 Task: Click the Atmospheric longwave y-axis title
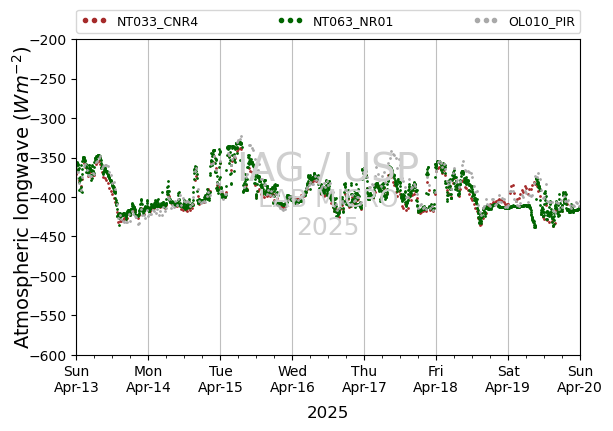click(x=22, y=198)
